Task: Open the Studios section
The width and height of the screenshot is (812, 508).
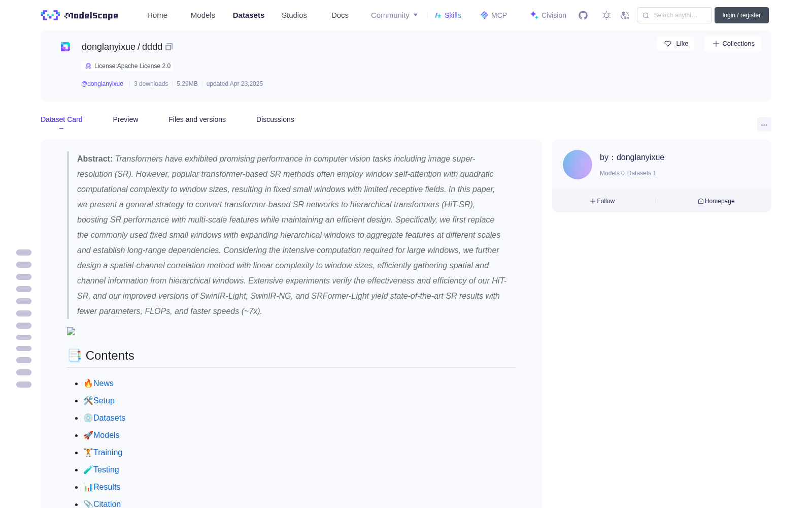Action: 294,15
